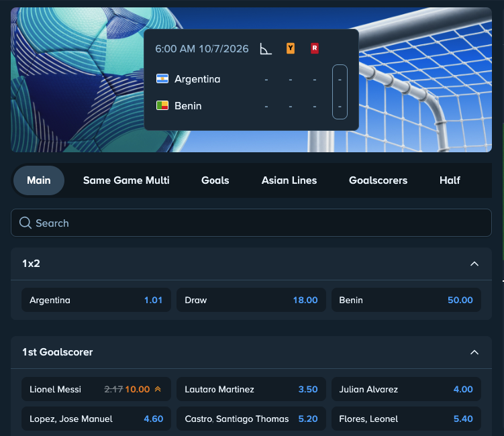Select Lionel Messi first goalscorer odds

[x=96, y=389]
